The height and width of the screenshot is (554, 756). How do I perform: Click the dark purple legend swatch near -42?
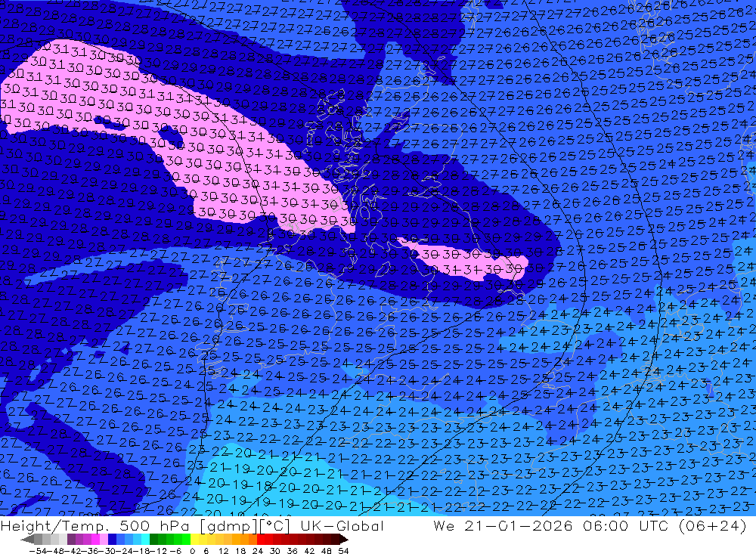click(x=71, y=540)
